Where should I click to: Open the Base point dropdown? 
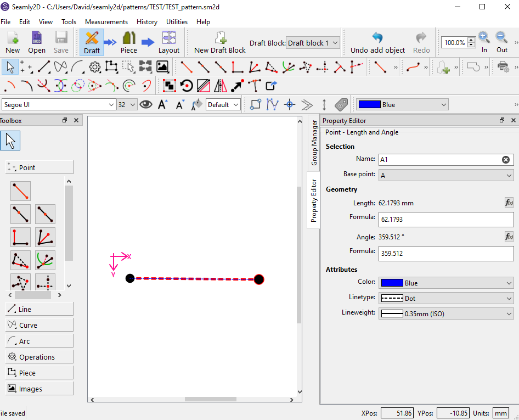point(445,175)
